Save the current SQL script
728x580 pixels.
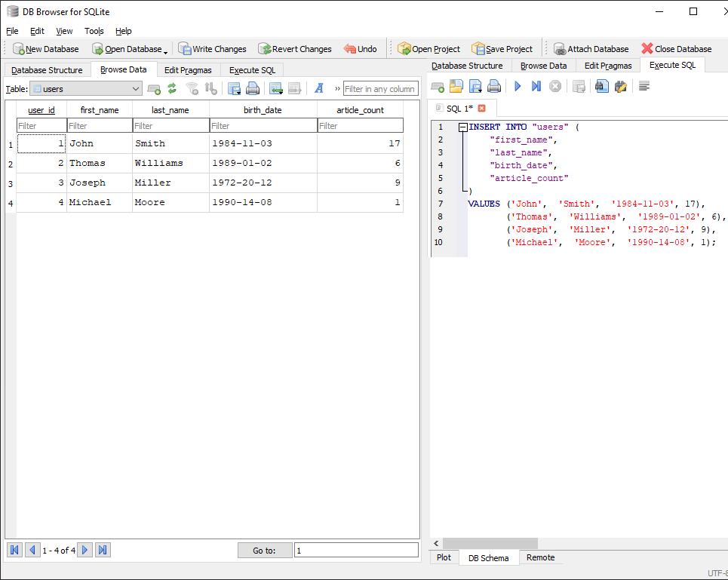click(475, 86)
